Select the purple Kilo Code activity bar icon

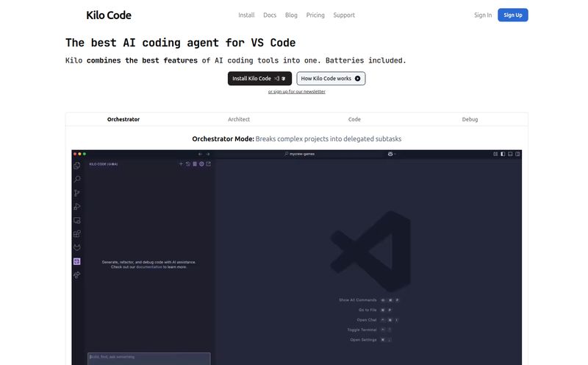click(77, 261)
